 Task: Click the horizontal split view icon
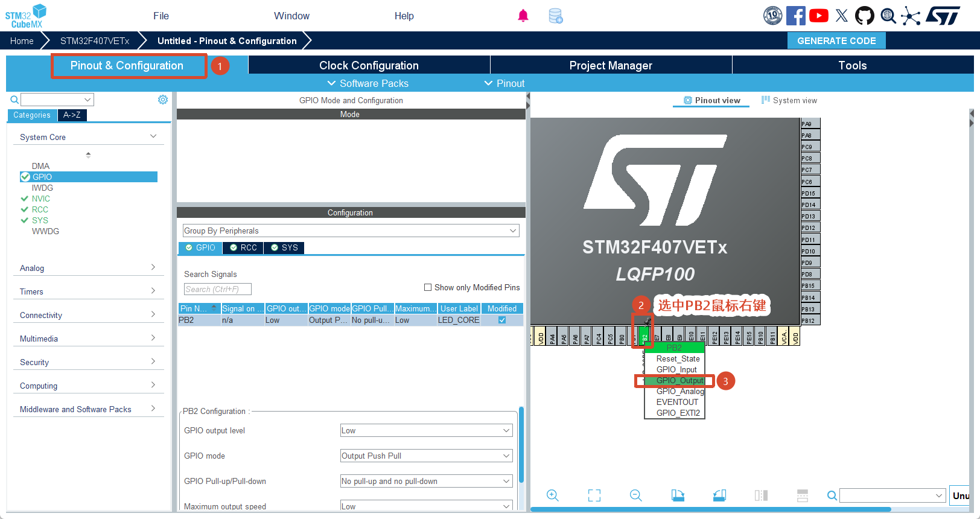click(803, 495)
